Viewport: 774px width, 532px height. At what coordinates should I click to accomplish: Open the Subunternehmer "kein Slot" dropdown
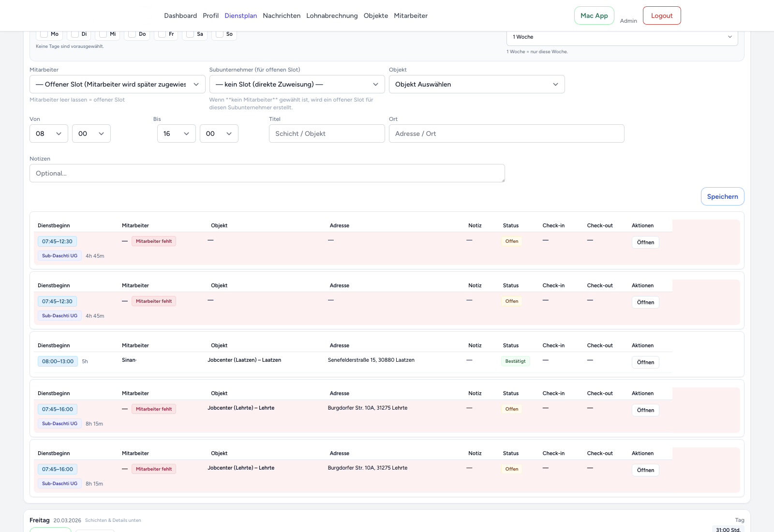[296, 84]
